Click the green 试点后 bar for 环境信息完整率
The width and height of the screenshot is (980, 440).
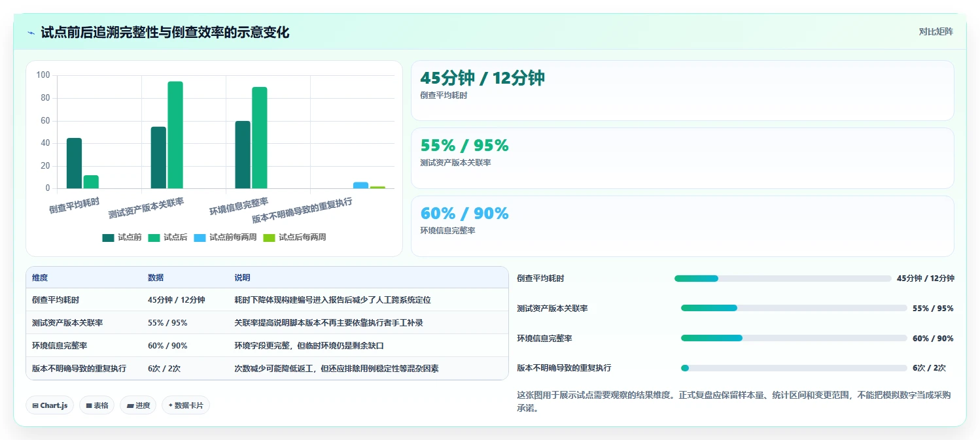pyautogui.click(x=260, y=138)
